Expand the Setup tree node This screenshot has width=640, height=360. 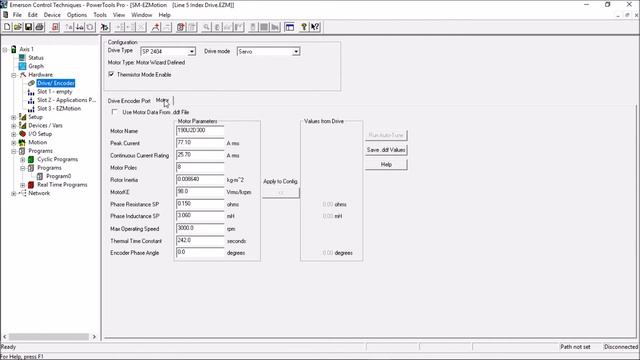point(13,118)
